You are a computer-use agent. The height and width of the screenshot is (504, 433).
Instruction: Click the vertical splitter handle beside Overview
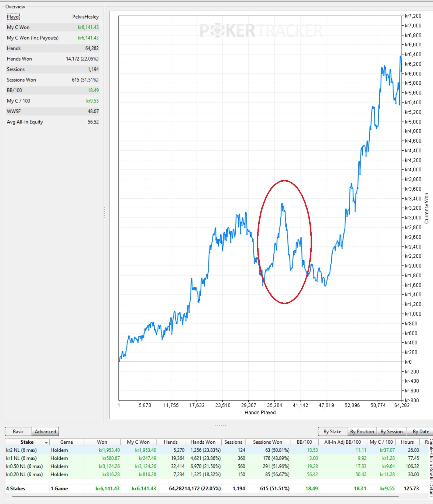coord(105,212)
